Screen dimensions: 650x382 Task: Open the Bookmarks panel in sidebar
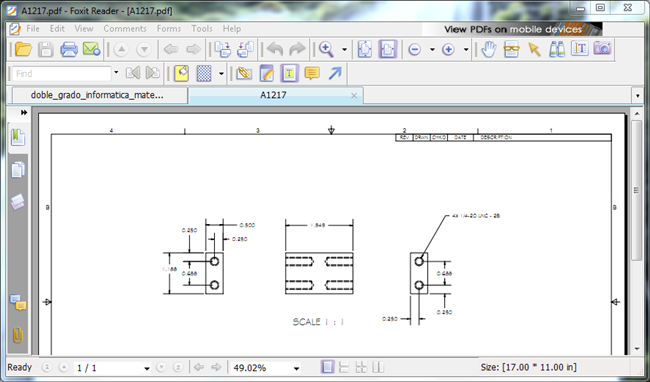coord(18,138)
